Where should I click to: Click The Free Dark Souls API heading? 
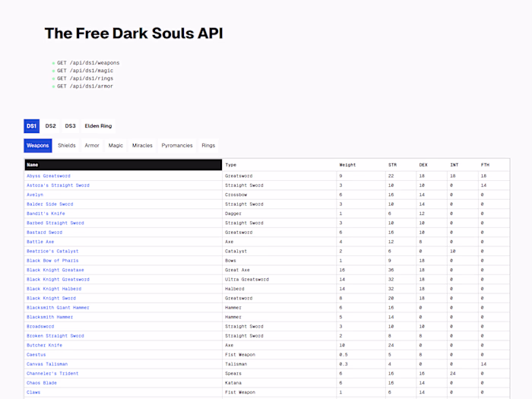point(134,33)
